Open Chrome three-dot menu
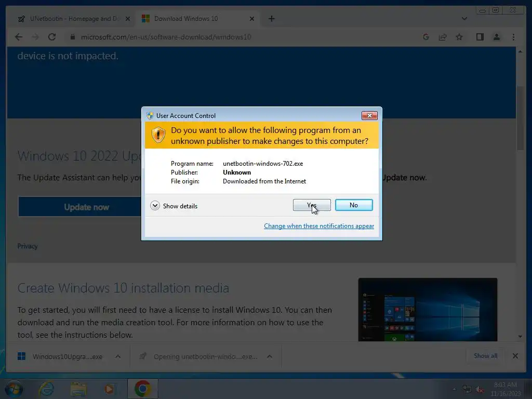 point(513,37)
